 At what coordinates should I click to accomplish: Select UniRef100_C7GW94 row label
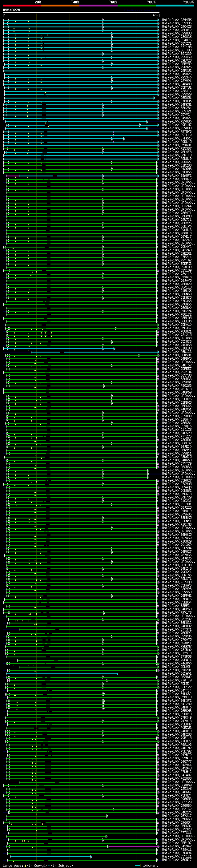[x=177, y=853]
